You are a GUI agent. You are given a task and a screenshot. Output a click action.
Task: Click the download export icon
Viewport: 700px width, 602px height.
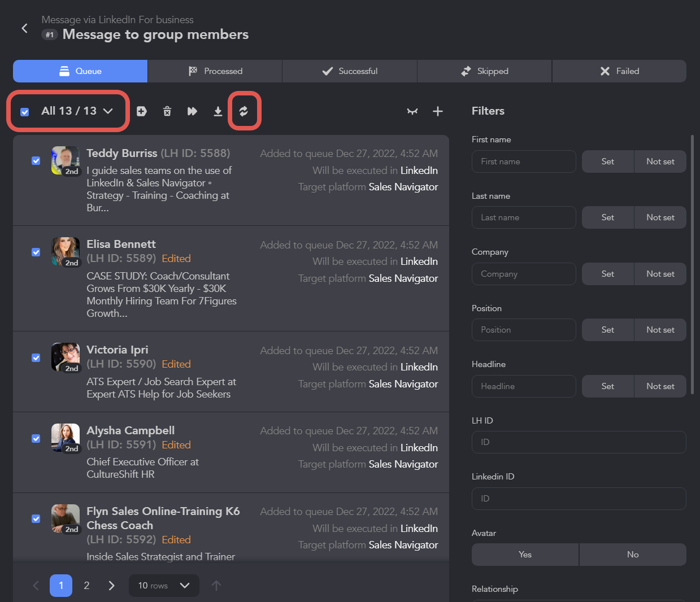point(218,111)
